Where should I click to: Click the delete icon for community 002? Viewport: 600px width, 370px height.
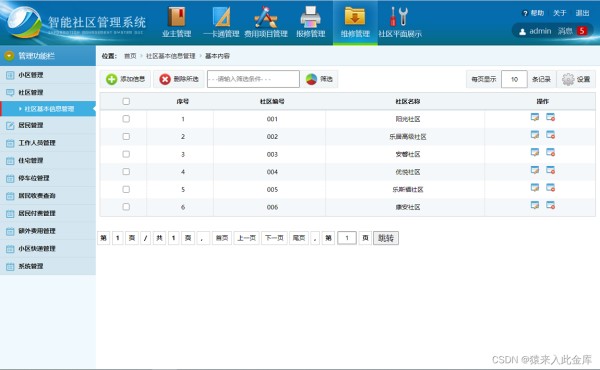tap(550, 135)
